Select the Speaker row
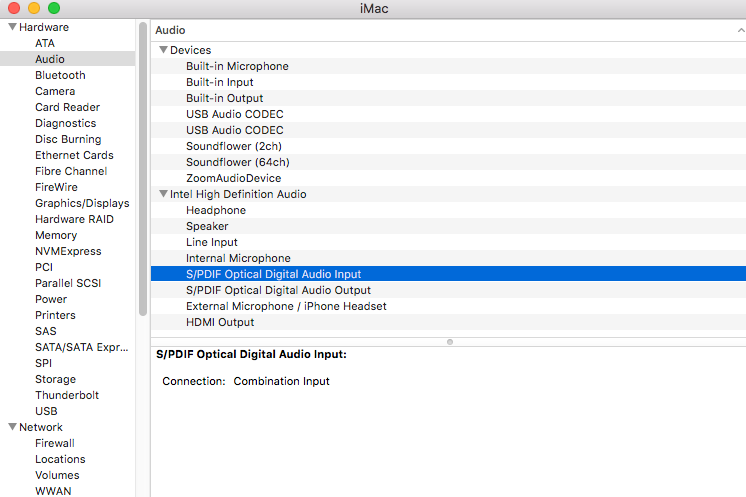Image resolution: width=746 pixels, height=497 pixels. (x=448, y=226)
